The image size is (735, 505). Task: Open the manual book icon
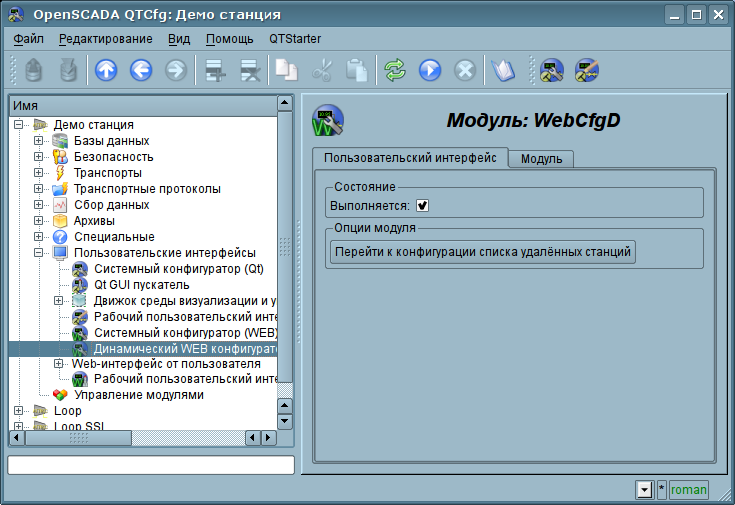(503, 70)
